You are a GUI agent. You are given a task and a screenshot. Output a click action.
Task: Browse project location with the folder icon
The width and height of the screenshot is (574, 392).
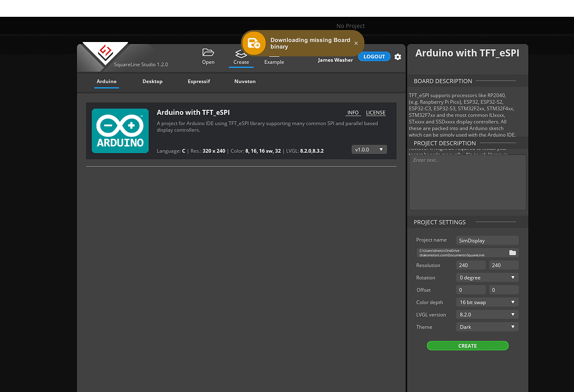coord(512,252)
